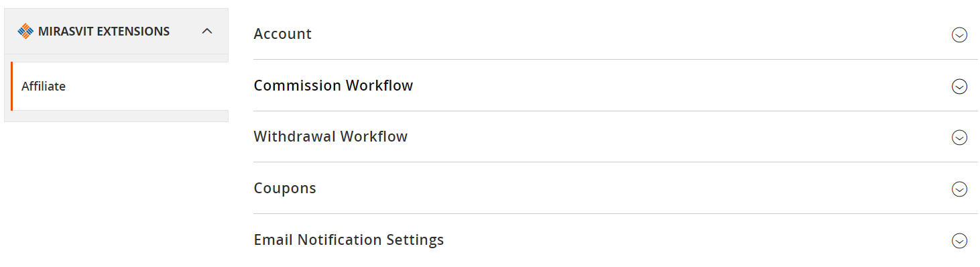Click the Coupons circled arrow icon
This screenshot has width=980, height=267.
point(959,189)
